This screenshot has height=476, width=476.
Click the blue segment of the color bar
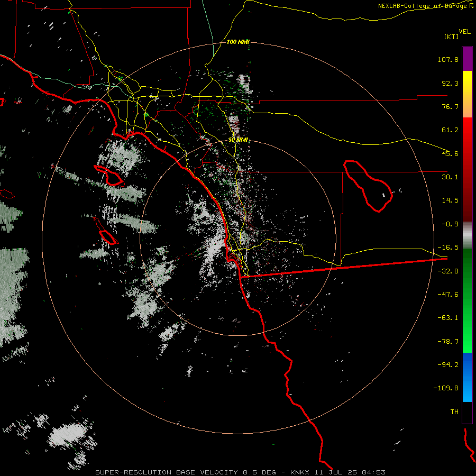(x=467, y=377)
